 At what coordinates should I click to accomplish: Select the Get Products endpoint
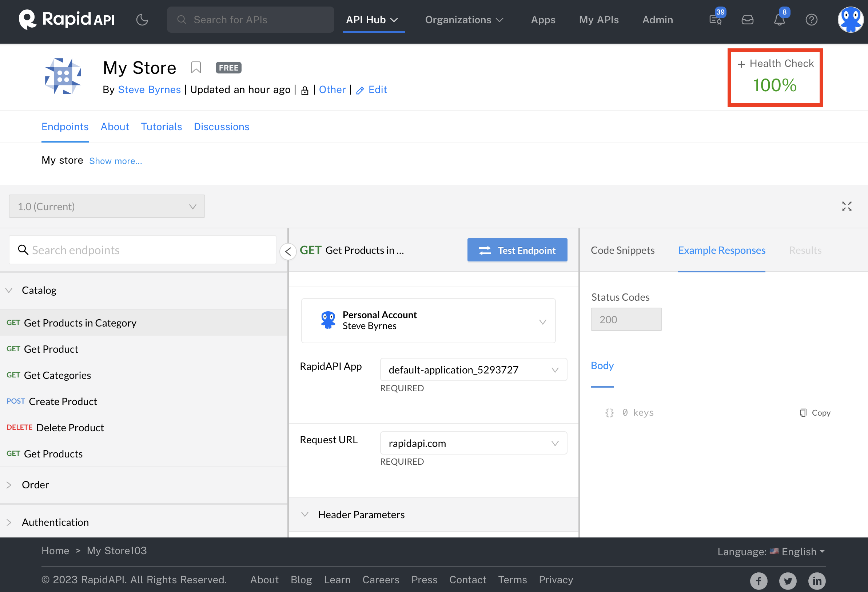(144, 453)
